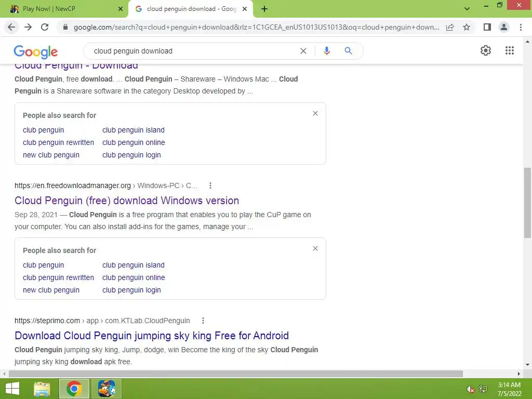Select 'club penguin island' in first suggestions box
532x399 pixels.
coord(134,130)
